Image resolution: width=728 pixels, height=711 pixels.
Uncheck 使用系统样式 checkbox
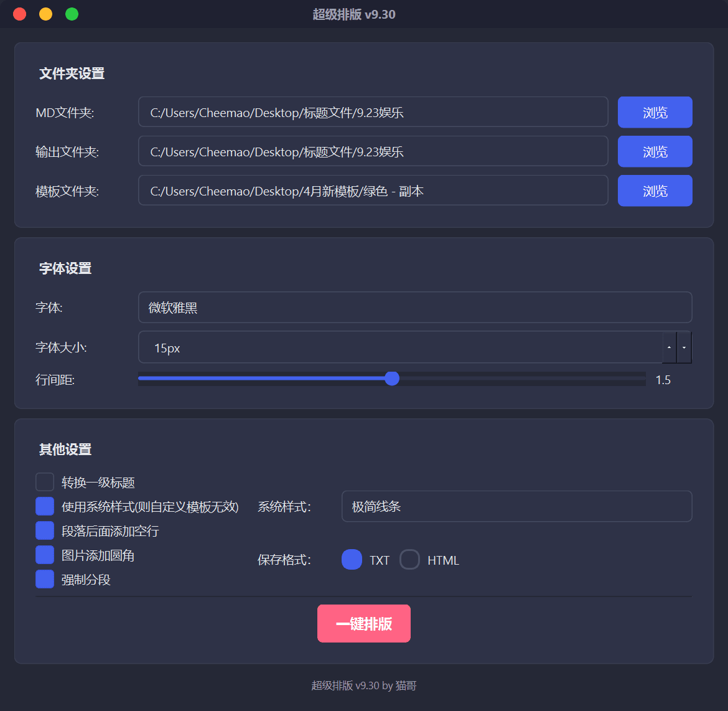pyautogui.click(x=45, y=506)
